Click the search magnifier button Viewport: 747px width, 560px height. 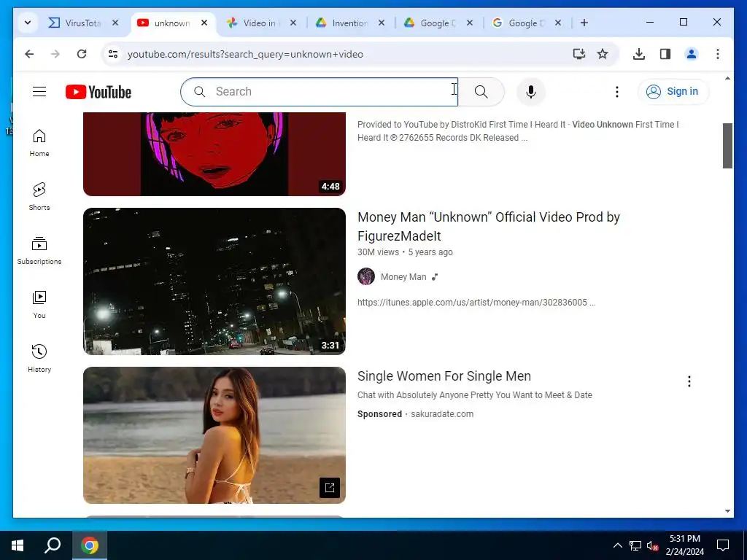tap(481, 91)
